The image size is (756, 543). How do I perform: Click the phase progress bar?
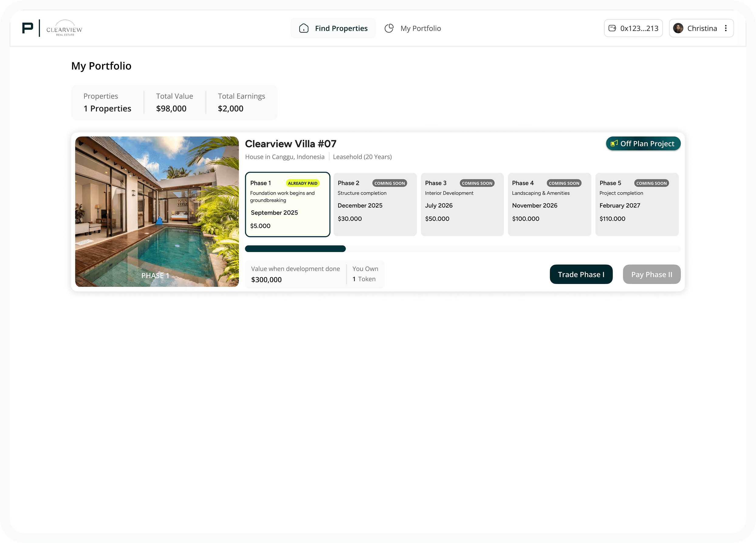coord(462,248)
